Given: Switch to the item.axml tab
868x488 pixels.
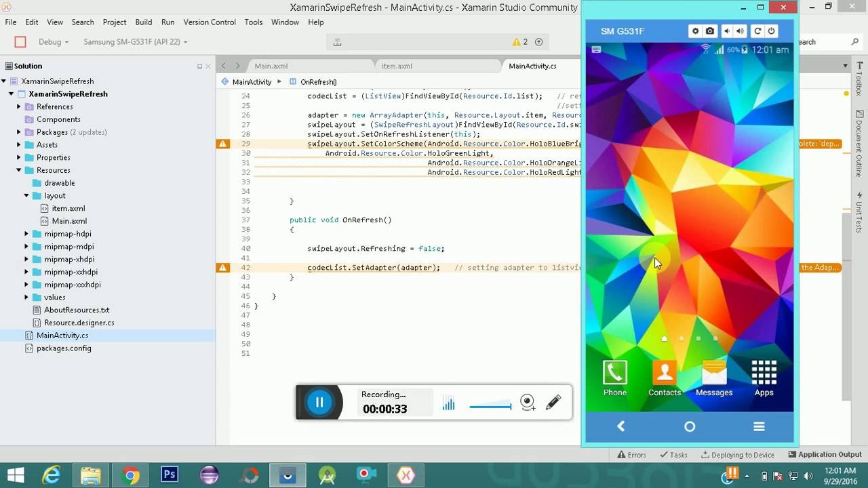Looking at the screenshot, I should (397, 66).
